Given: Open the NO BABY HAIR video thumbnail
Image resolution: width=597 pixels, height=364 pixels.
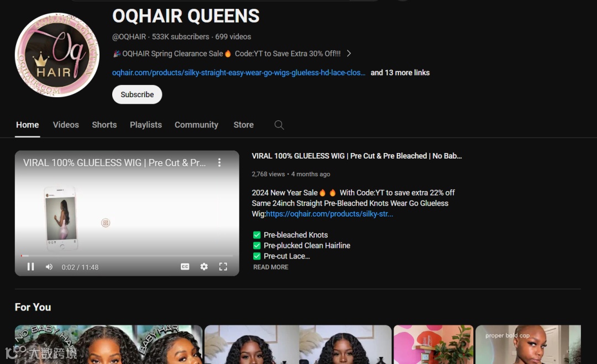Looking at the screenshot, I should 108,344.
